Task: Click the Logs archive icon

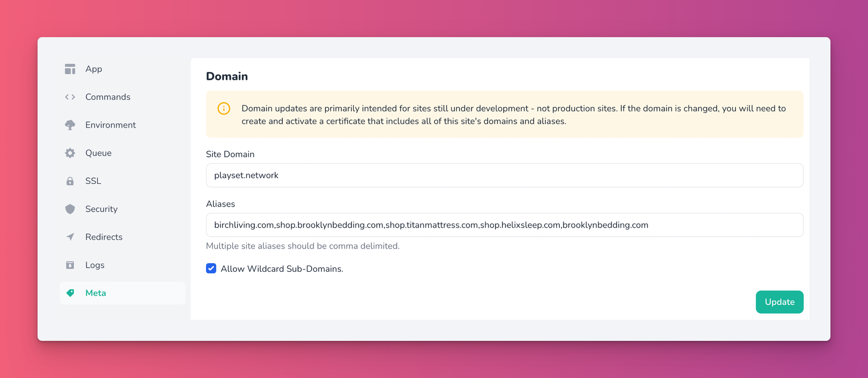Action: [x=70, y=265]
